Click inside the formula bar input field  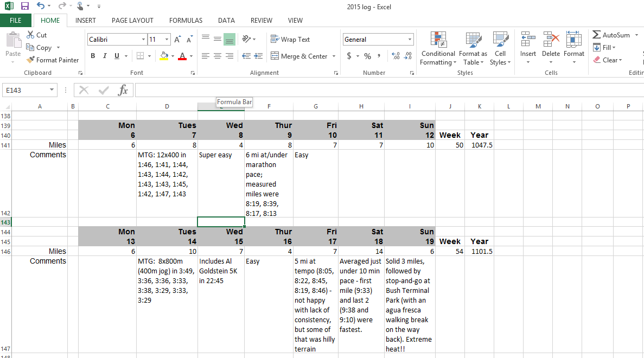click(x=380, y=90)
